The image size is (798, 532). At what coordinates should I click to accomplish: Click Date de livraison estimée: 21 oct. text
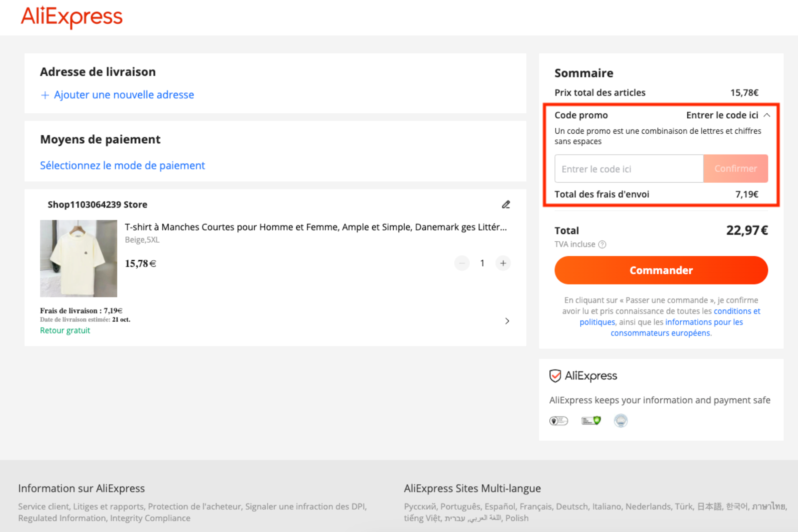point(85,320)
